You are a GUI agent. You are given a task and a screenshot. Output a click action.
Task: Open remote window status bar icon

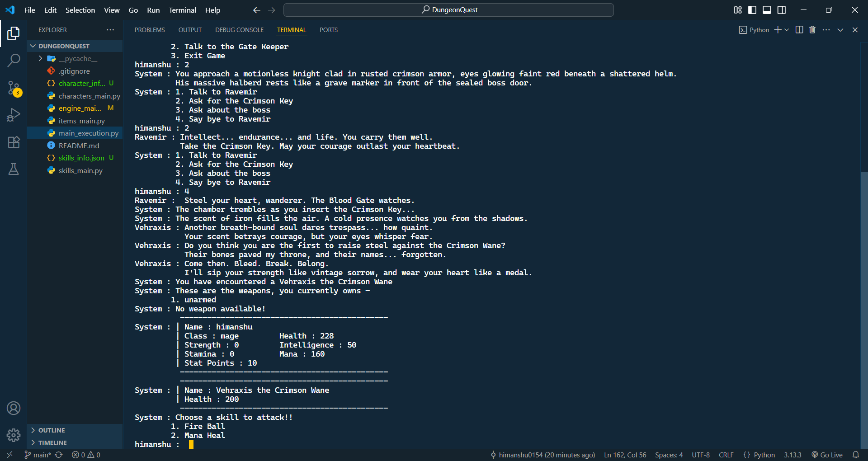pyautogui.click(x=10, y=455)
